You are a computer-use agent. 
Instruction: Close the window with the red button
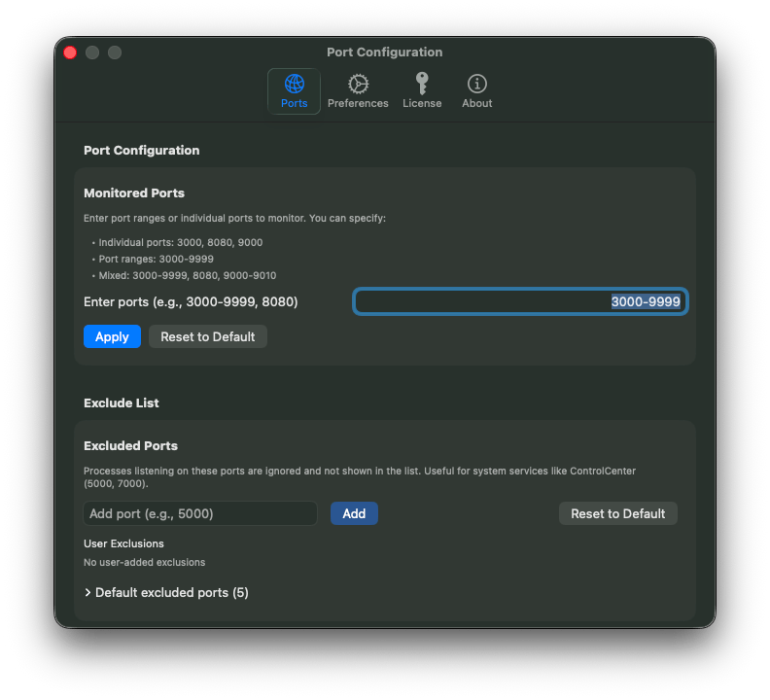(x=70, y=52)
